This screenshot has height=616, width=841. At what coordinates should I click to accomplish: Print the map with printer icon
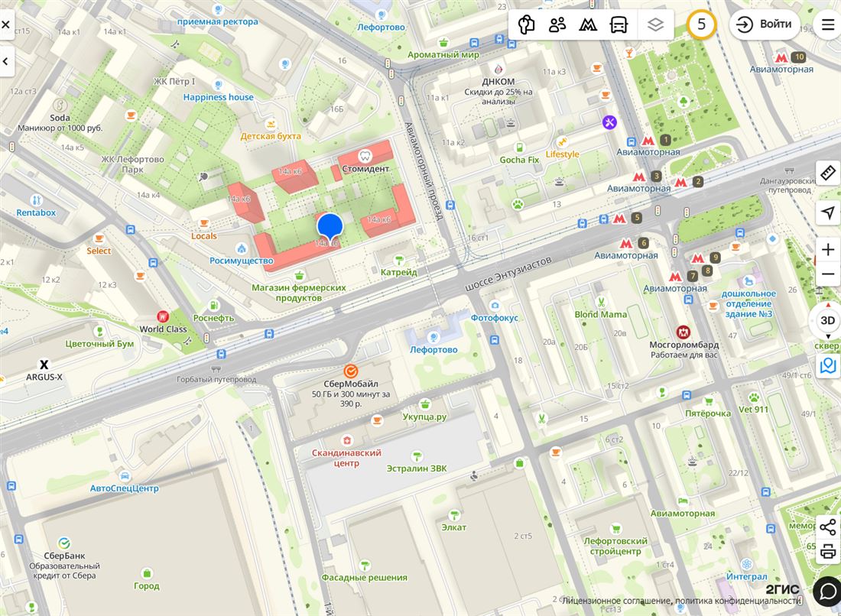click(827, 551)
